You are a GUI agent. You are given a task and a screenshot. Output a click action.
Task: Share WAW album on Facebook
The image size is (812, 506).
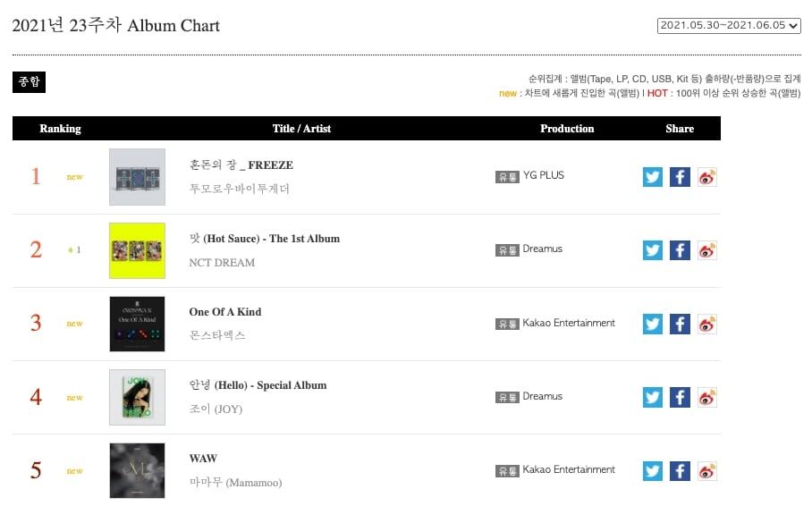pyautogui.click(x=680, y=470)
